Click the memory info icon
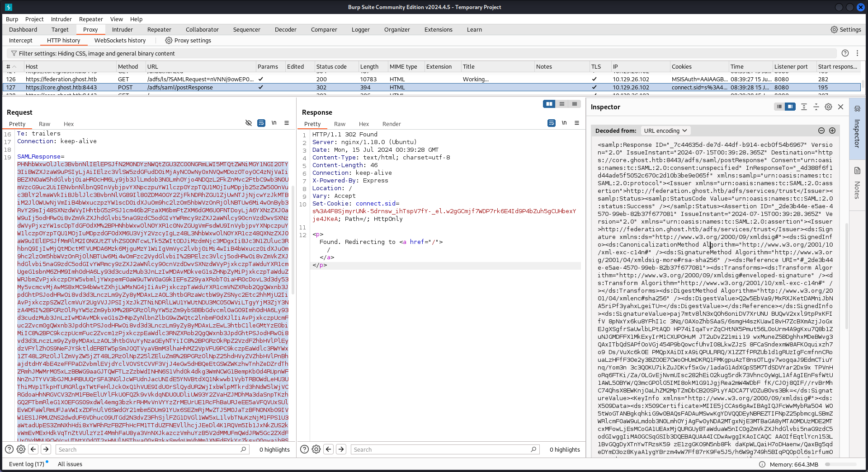The width and height of the screenshot is (868, 472). [762, 464]
